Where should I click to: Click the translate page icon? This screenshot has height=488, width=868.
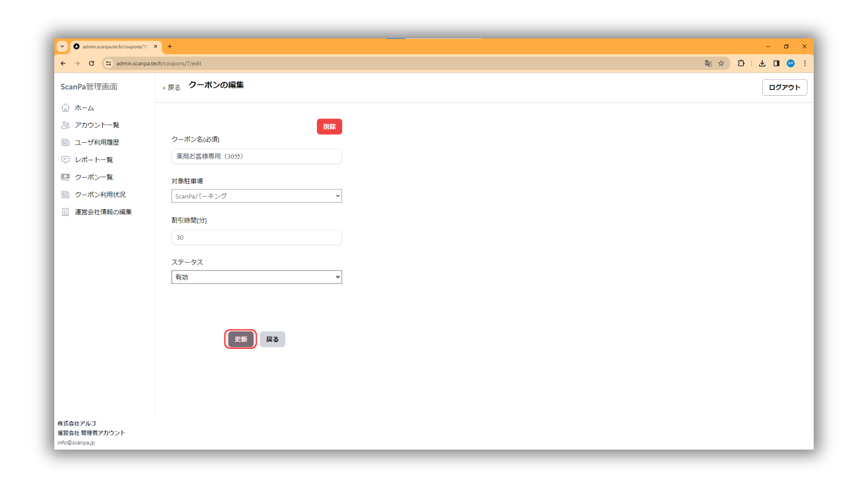tap(708, 63)
